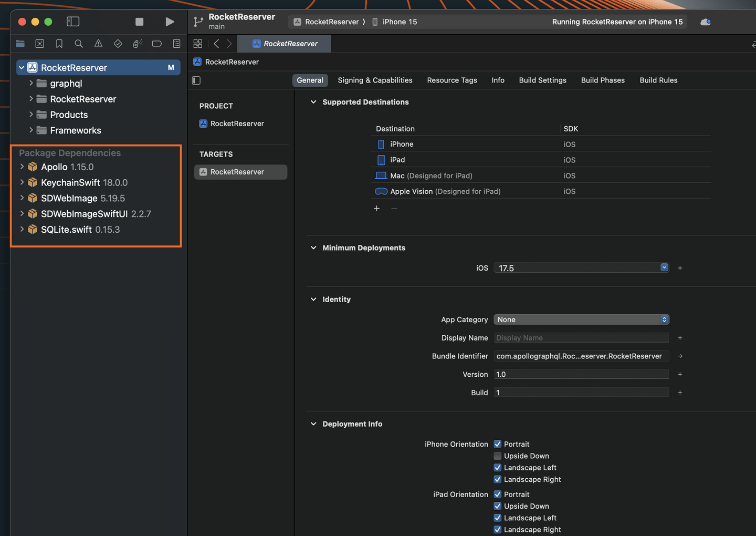Open the Find navigator magnifier icon
Viewport: 756px width, 536px height.
pyautogui.click(x=79, y=44)
